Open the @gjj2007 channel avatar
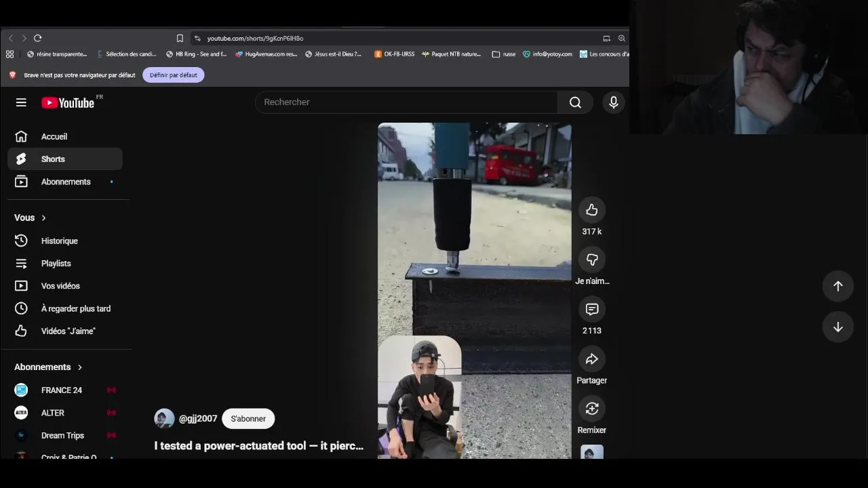Image resolution: width=868 pixels, height=488 pixels. (164, 419)
